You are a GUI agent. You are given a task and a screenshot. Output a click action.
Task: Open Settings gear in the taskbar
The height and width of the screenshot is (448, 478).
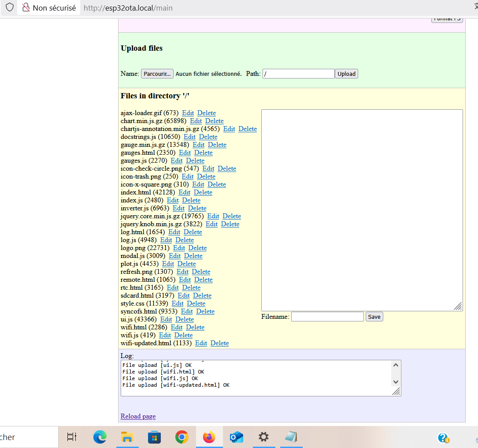point(263,437)
